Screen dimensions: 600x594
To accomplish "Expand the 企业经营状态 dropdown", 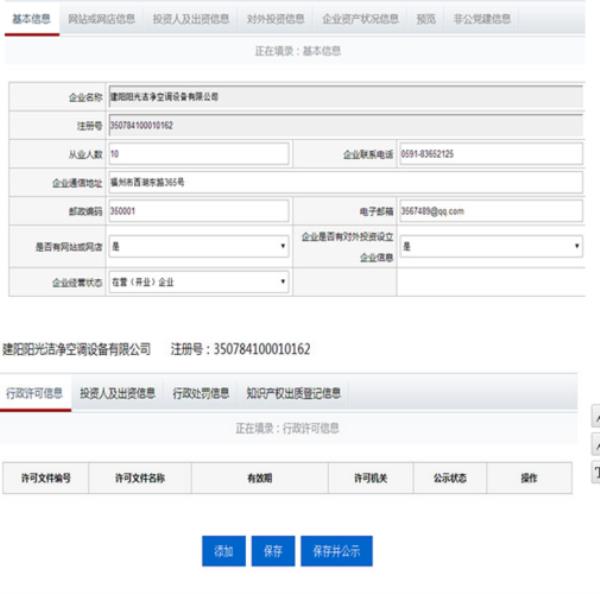I will (x=199, y=282).
